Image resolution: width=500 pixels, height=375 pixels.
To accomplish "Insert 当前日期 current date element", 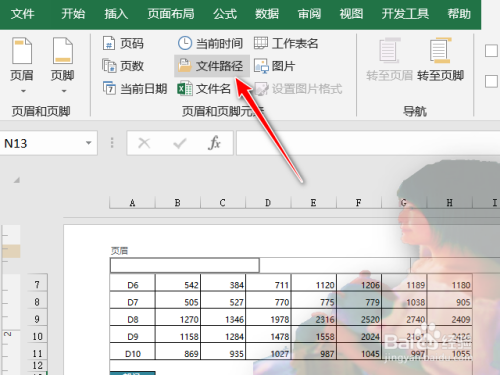I will pos(135,89).
